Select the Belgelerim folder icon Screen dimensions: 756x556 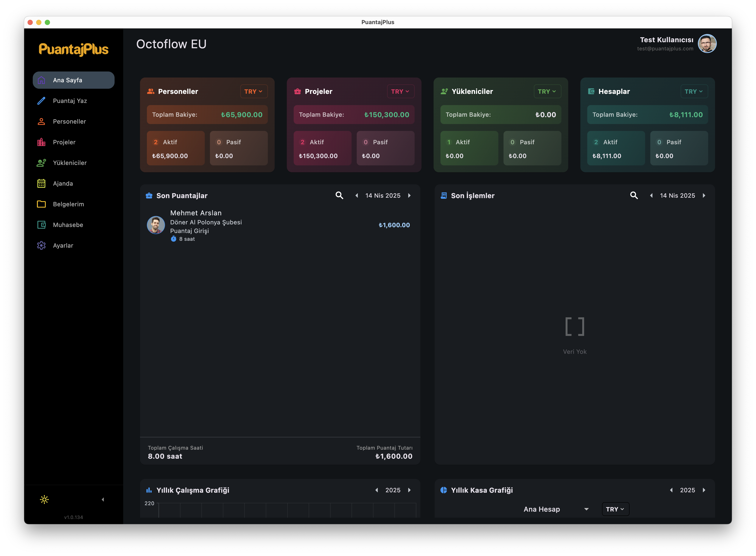coord(41,204)
